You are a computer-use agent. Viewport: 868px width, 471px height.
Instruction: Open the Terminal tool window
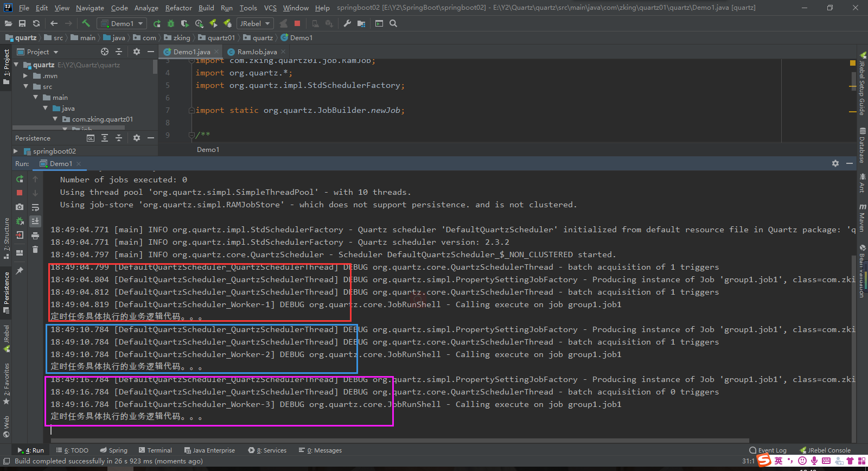point(155,450)
